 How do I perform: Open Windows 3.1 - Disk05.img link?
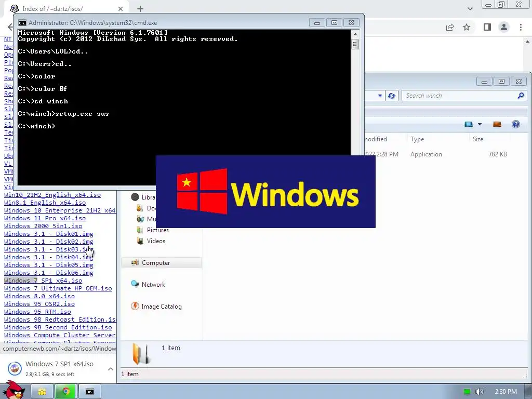tap(48, 265)
